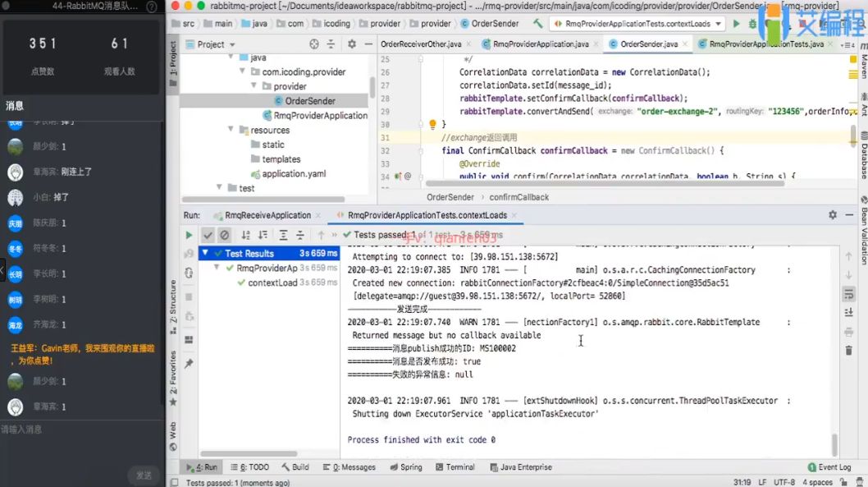The width and height of the screenshot is (868, 487).
Task: Start debugging with the bug icon
Action: [x=752, y=24]
